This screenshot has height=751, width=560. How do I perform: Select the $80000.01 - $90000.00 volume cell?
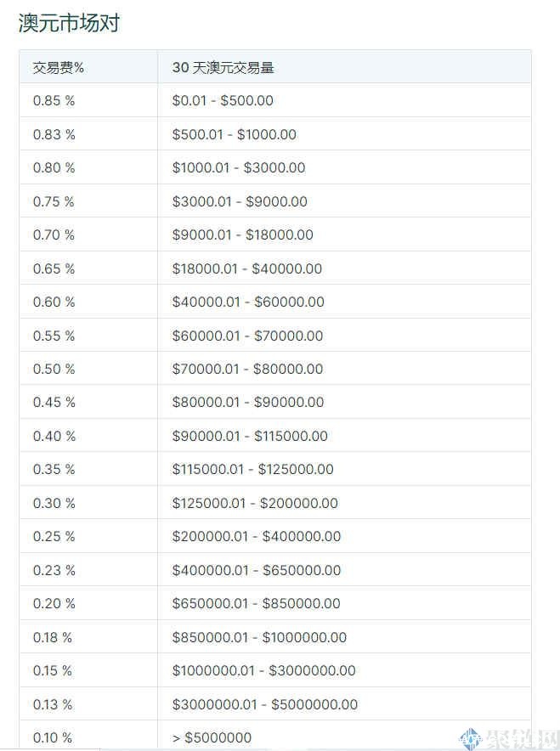(248, 402)
